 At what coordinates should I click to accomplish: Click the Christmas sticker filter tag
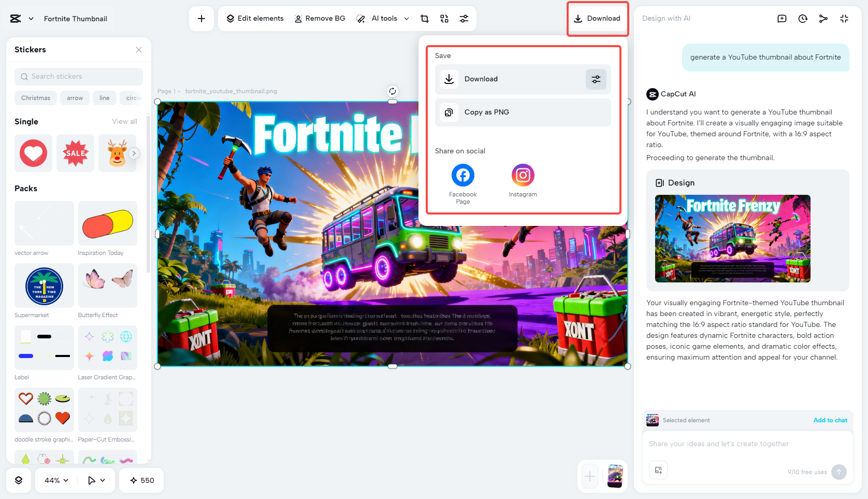pos(35,97)
